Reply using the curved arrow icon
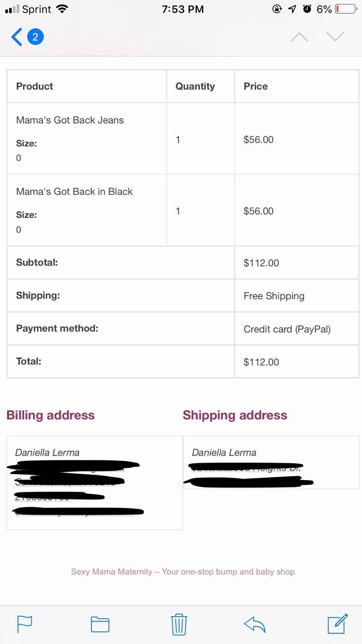Image resolution: width=362 pixels, height=644 pixels. pos(255,625)
